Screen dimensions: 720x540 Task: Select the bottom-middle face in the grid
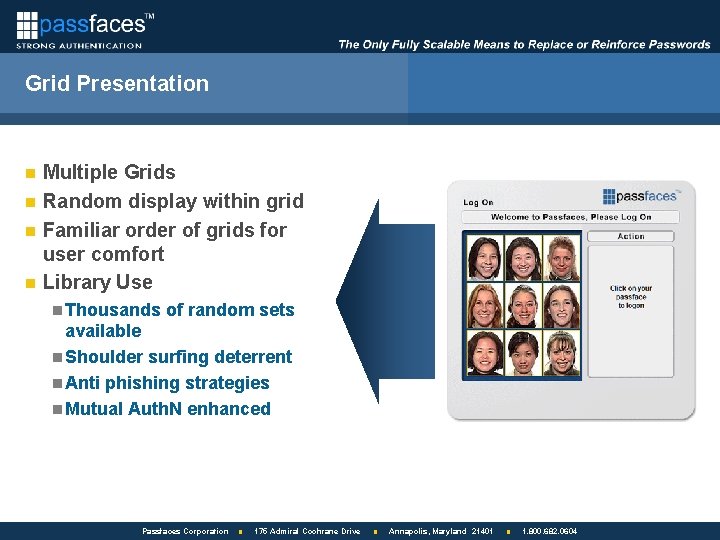(x=523, y=353)
